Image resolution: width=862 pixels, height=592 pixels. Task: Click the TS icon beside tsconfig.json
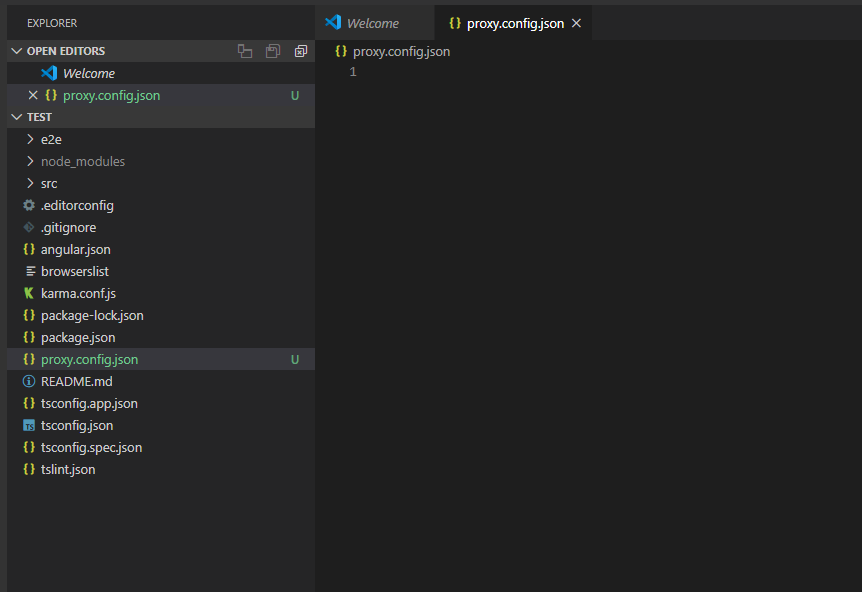pyautogui.click(x=29, y=425)
